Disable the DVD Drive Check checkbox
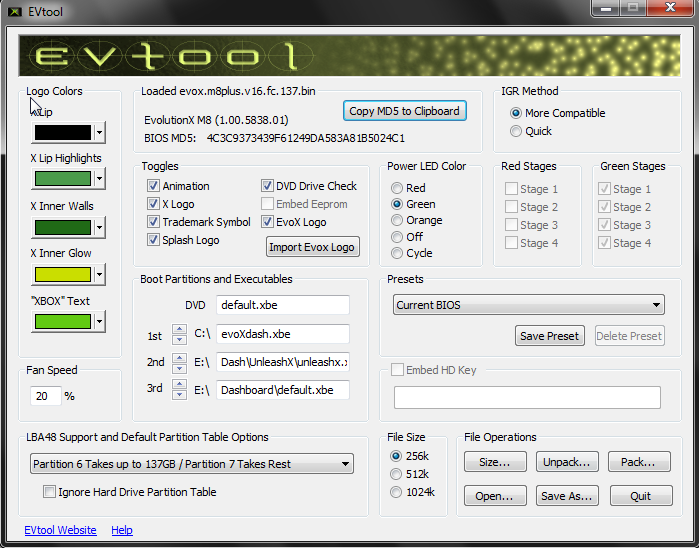Viewport: 699px width, 548px height. (x=267, y=185)
